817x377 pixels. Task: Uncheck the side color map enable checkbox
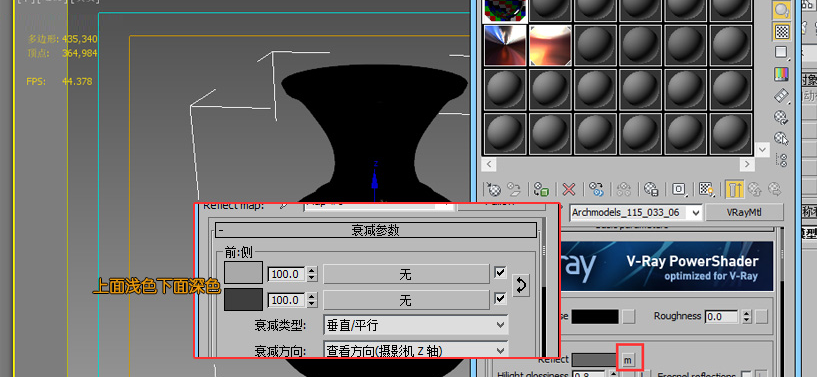point(500,298)
